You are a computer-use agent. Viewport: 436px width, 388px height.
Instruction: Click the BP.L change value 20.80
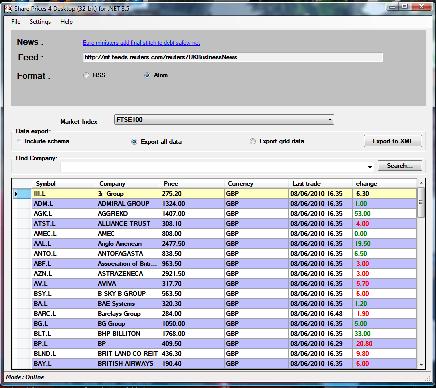coord(384,344)
